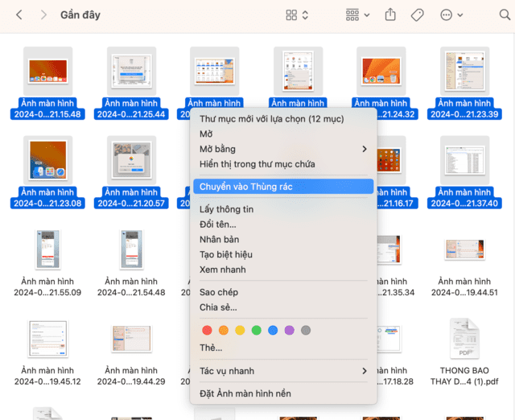Click the 'Gần đây' window title
This screenshot has height=420, width=515.
pos(80,14)
